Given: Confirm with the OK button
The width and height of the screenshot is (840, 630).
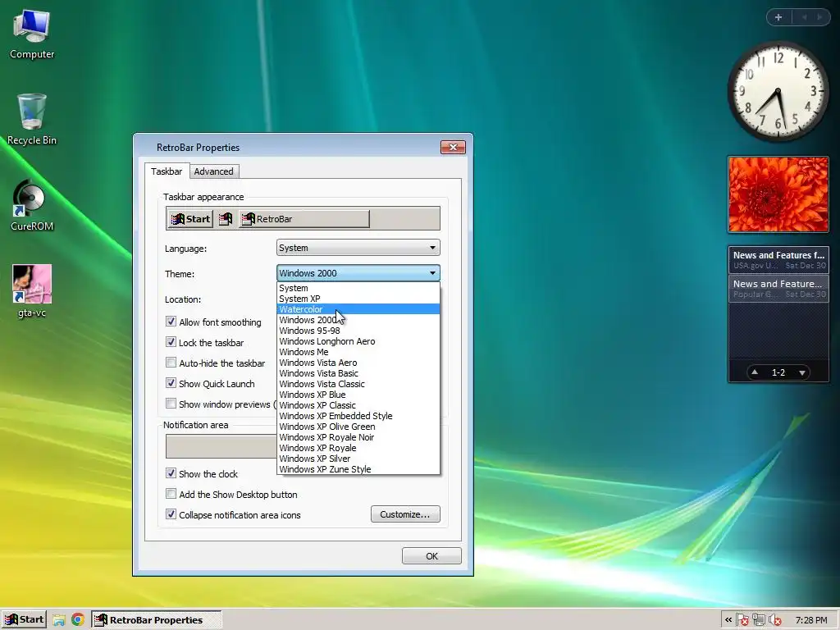Looking at the screenshot, I should pyautogui.click(x=431, y=556).
